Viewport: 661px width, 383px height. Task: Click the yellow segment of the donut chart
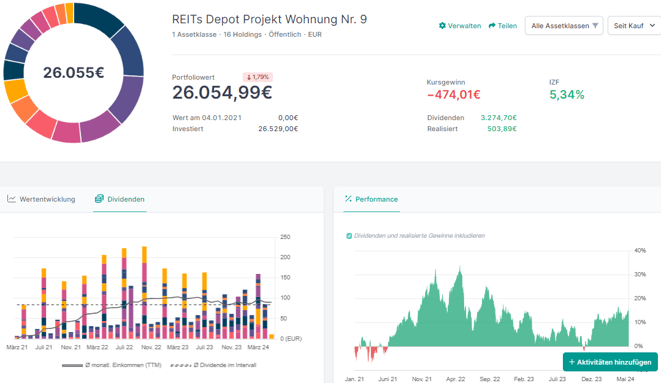pyautogui.click(x=15, y=91)
